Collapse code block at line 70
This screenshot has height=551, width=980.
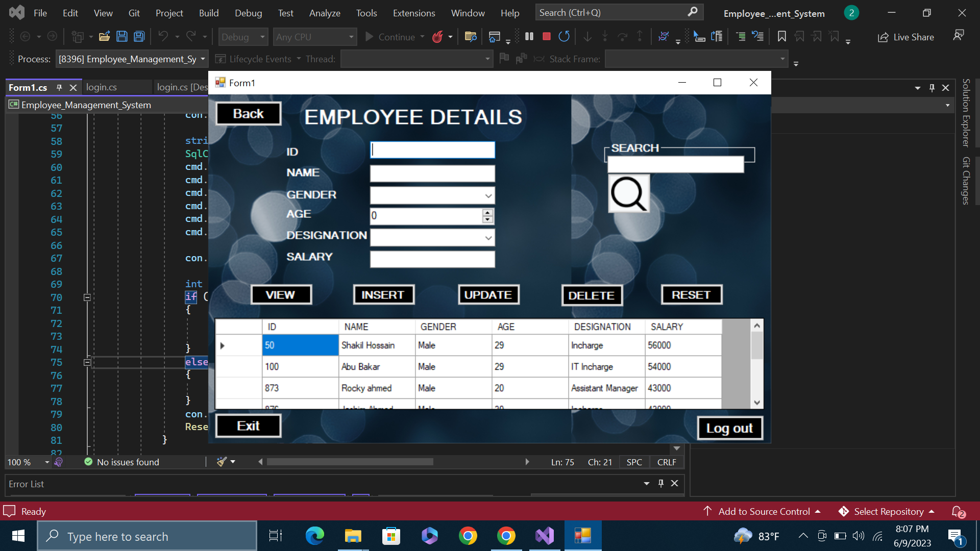coord(87,297)
